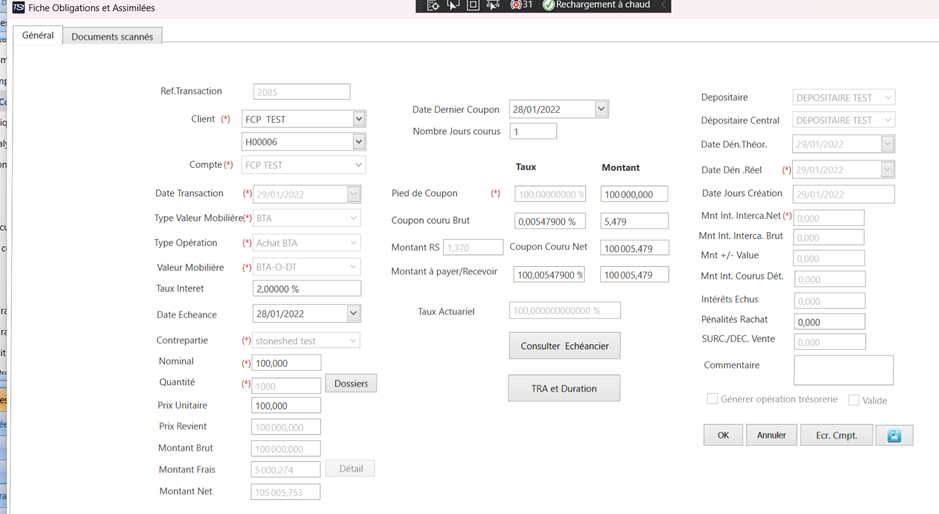Click the blue save icon button
This screenshot has width=939, height=514.
point(894,436)
